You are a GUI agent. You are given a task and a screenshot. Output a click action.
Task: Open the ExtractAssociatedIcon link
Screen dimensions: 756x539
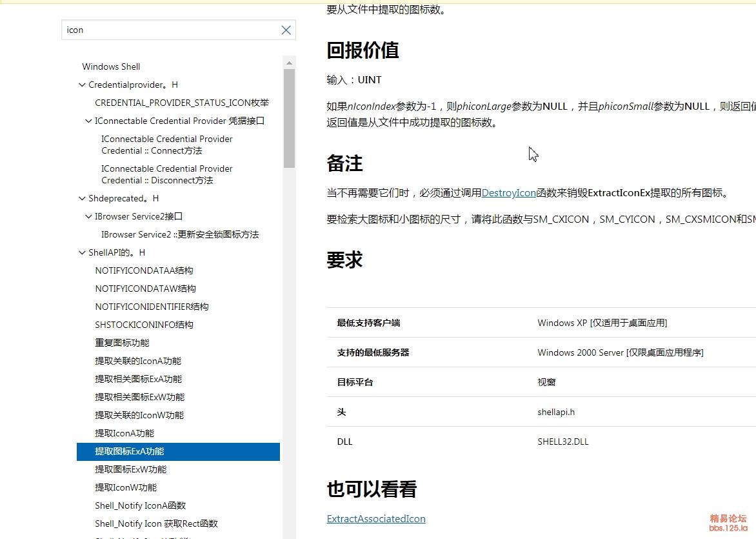click(x=376, y=519)
